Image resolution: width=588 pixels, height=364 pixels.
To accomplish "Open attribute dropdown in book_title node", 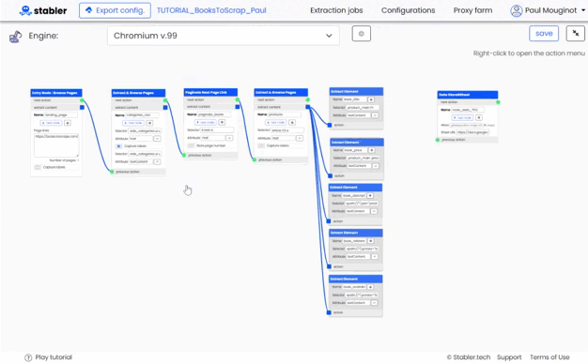I will coord(375,115).
